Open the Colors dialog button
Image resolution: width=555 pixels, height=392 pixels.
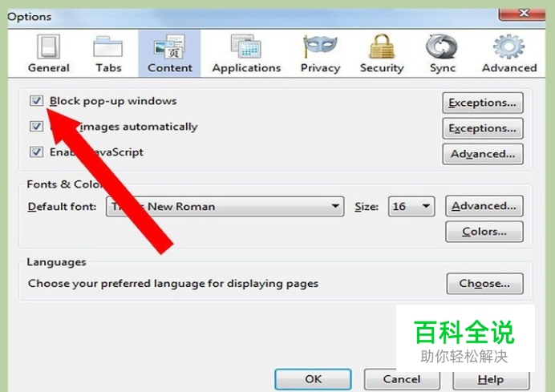(x=484, y=232)
